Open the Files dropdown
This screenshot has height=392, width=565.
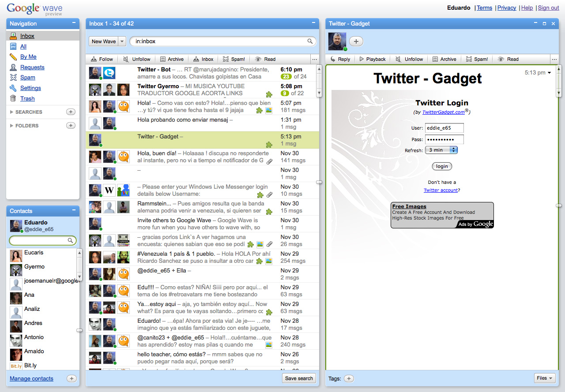pyautogui.click(x=544, y=378)
